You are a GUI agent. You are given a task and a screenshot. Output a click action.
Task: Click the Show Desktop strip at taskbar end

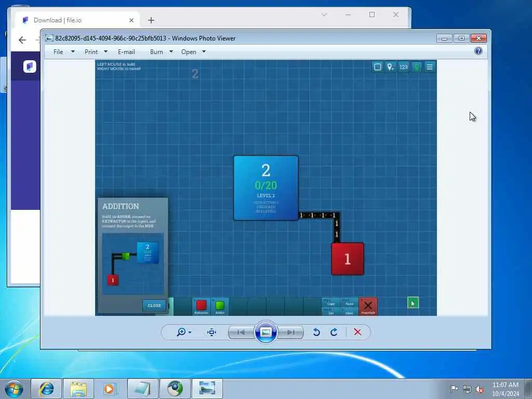tap(528, 389)
